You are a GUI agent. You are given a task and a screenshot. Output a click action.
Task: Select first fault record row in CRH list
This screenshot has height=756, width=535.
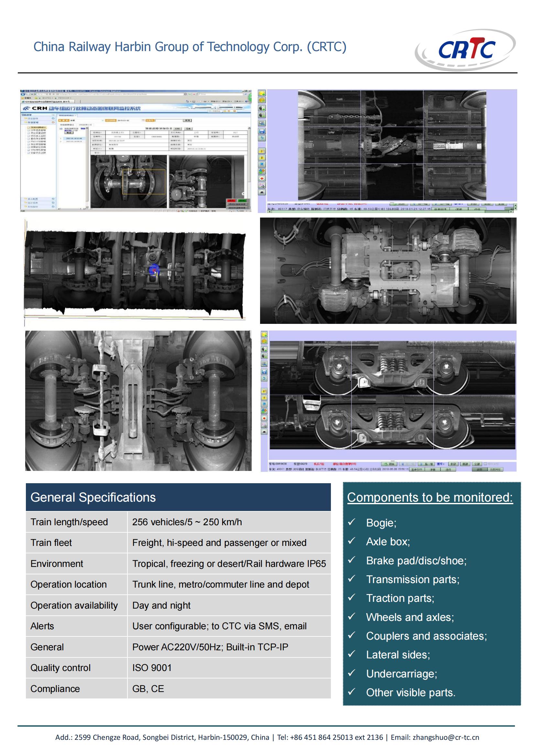point(74,139)
